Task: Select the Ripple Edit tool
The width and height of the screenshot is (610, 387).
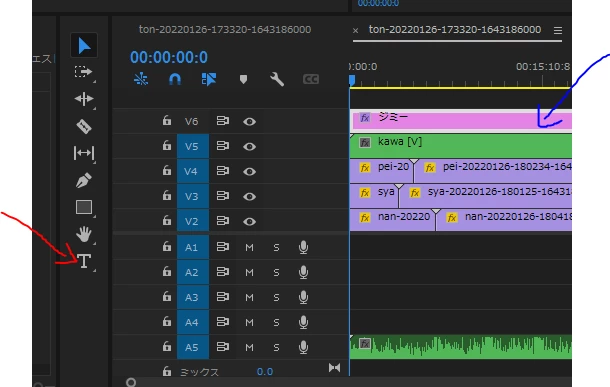Action: pos(84,99)
